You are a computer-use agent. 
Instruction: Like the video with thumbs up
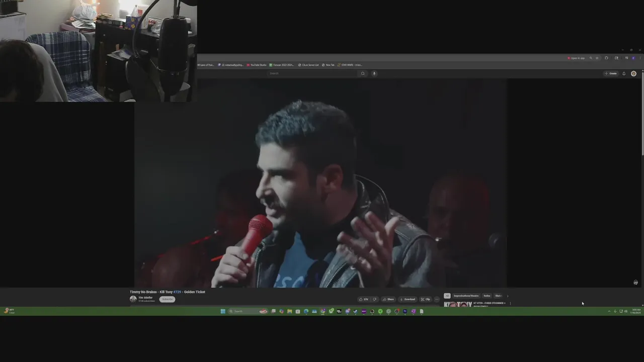pyautogui.click(x=364, y=299)
